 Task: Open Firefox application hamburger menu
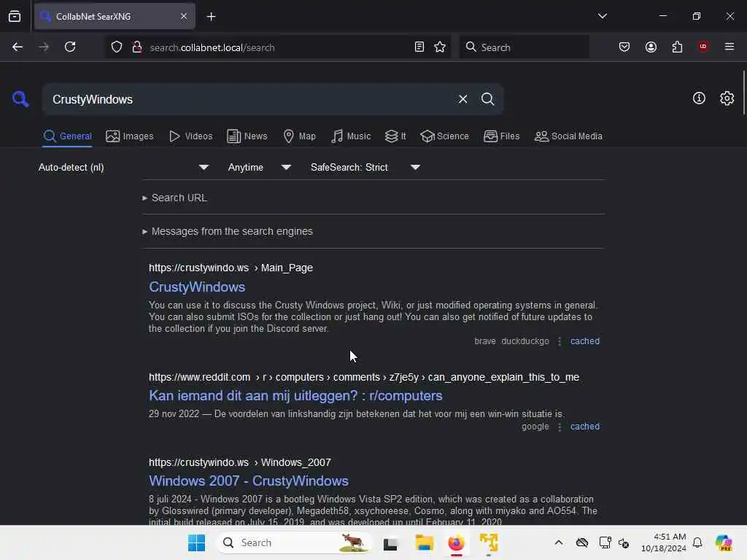729,47
